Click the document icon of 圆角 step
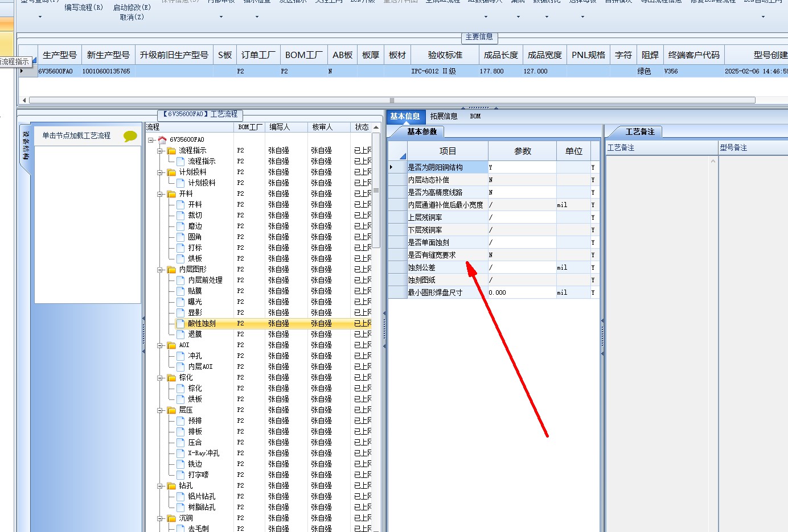 (180, 237)
